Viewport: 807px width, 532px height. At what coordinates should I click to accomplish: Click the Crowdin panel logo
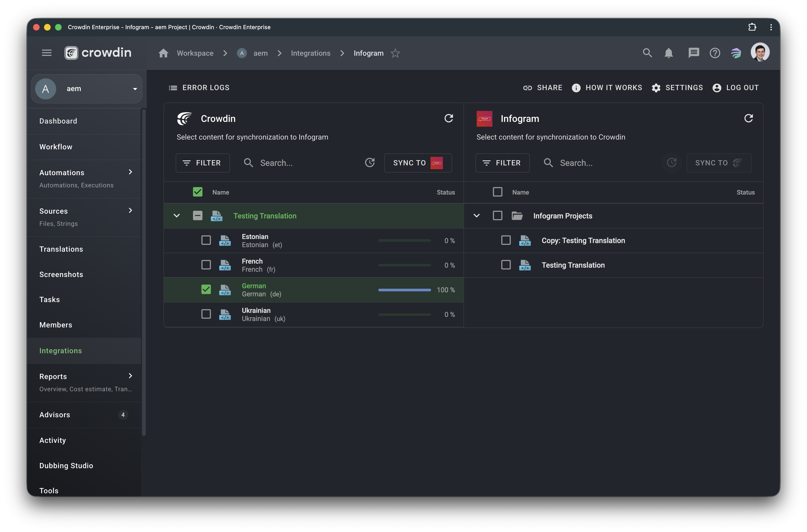coord(184,119)
